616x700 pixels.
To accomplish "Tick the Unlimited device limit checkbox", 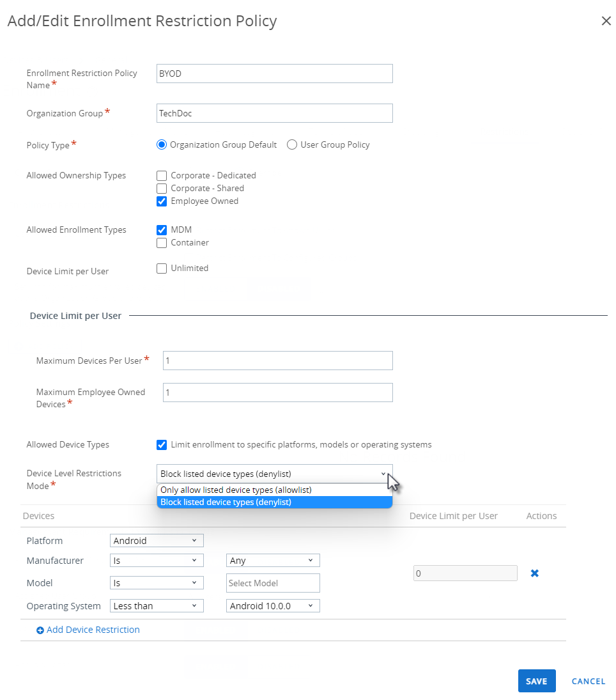I will 162,268.
